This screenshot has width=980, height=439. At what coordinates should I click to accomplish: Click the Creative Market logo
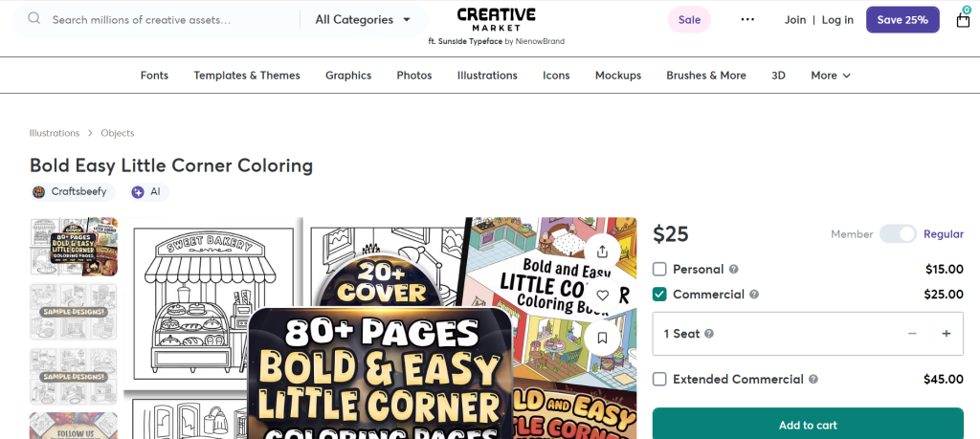click(x=496, y=19)
